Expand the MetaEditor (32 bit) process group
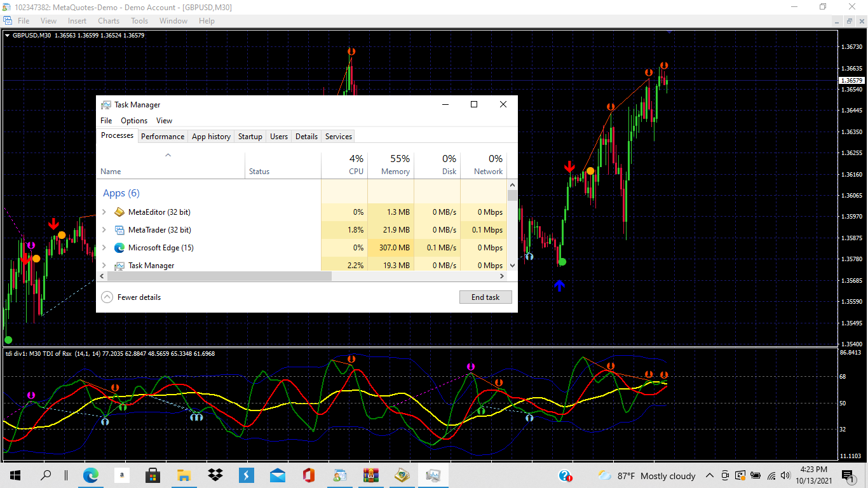Screen dimensions: 868x488 tap(104, 212)
